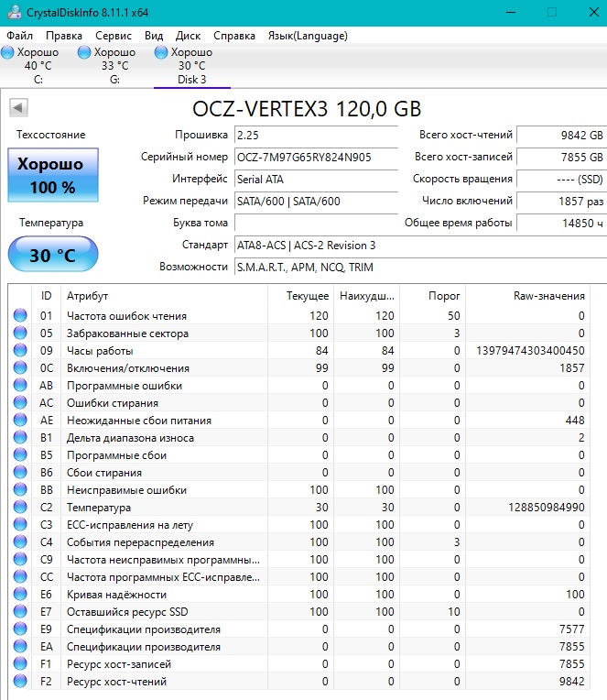
Task: Open the Справка menu
Action: pyautogui.click(x=234, y=36)
